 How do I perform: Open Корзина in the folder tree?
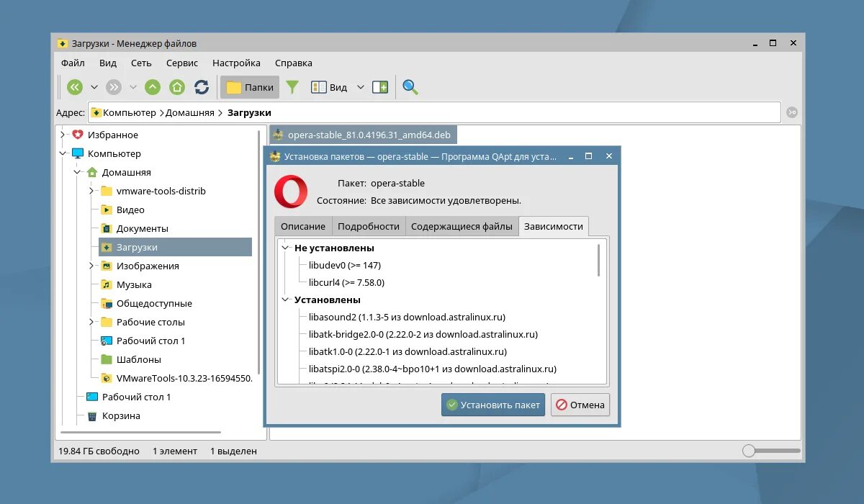coord(122,415)
